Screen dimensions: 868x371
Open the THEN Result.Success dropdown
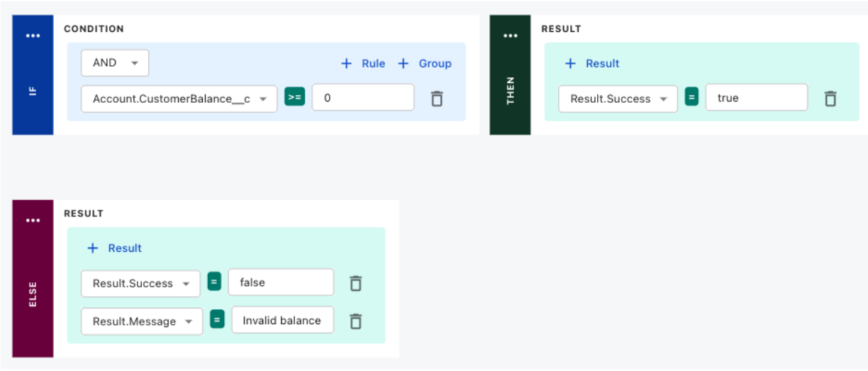click(x=618, y=99)
